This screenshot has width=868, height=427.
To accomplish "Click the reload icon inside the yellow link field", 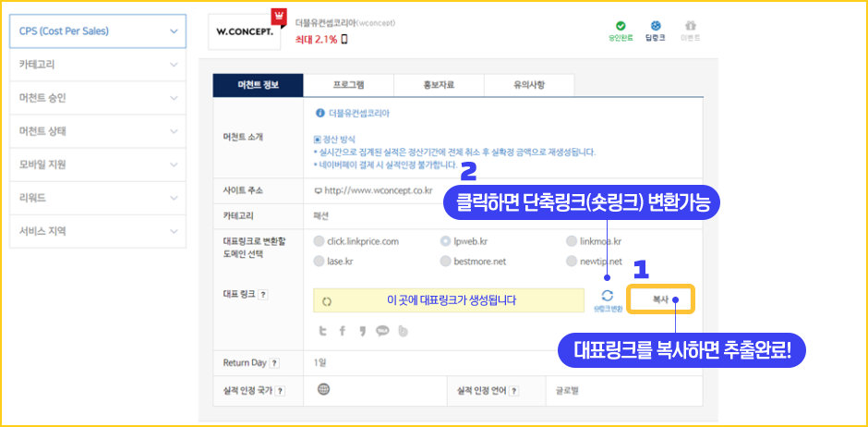I will 327,301.
